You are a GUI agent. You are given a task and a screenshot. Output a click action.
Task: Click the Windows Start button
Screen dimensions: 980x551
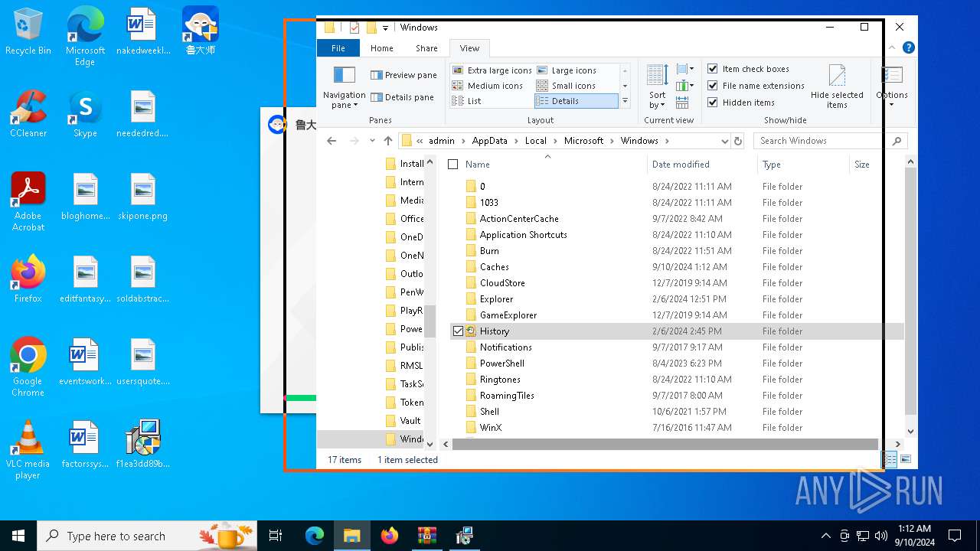pos(18,536)
